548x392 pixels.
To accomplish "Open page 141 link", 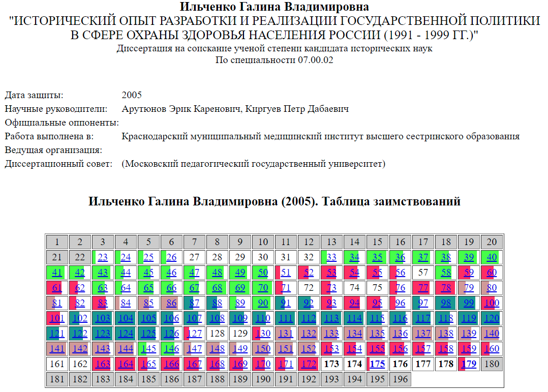I will coord(57,349).
